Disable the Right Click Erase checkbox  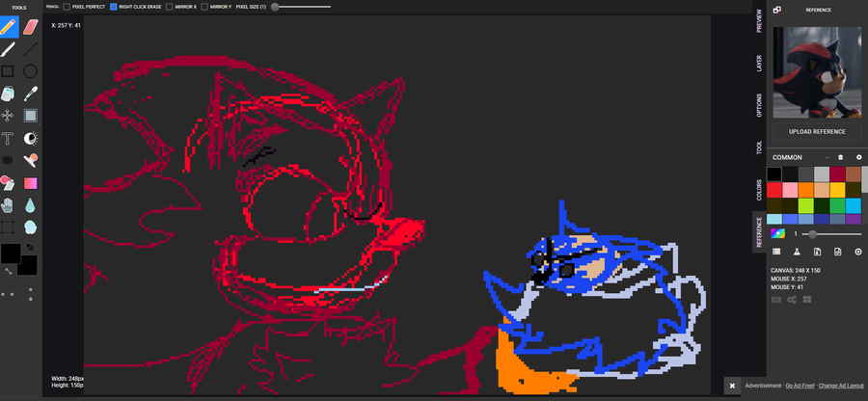[x=114, y=7]
